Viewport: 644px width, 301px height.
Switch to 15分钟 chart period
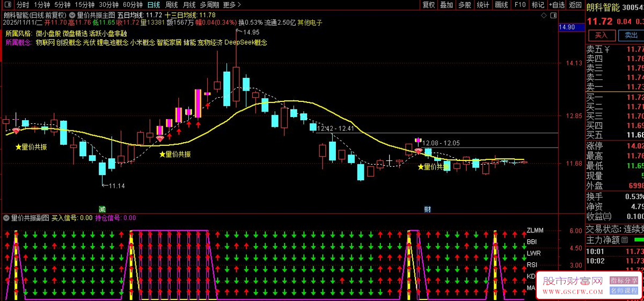tap(84, 5)
